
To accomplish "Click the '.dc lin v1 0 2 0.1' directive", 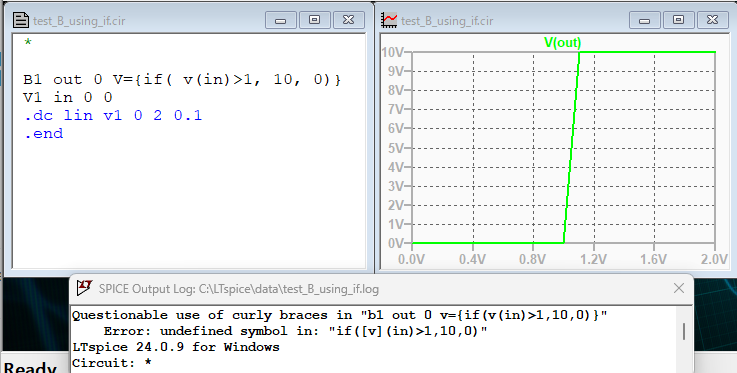I will tap(113, 115).
